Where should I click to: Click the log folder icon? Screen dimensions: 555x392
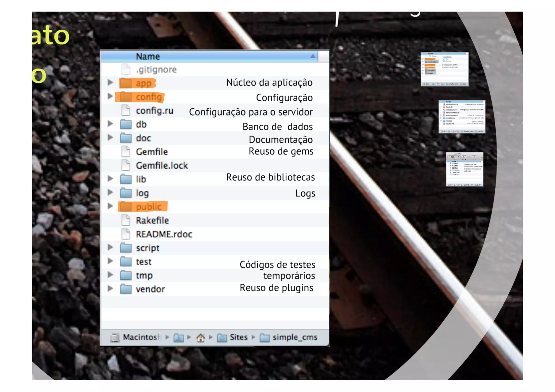[126, 193]
